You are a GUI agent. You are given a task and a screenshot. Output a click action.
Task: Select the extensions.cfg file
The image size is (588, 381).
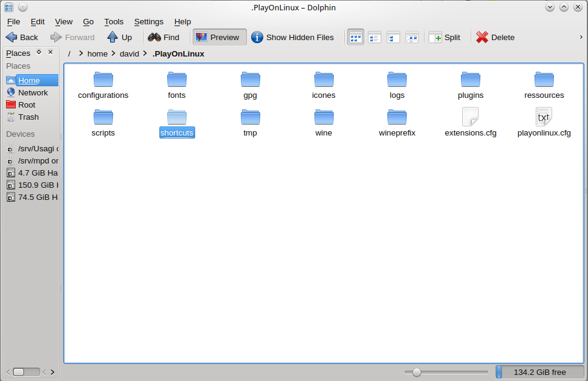(x=471, y=122)
